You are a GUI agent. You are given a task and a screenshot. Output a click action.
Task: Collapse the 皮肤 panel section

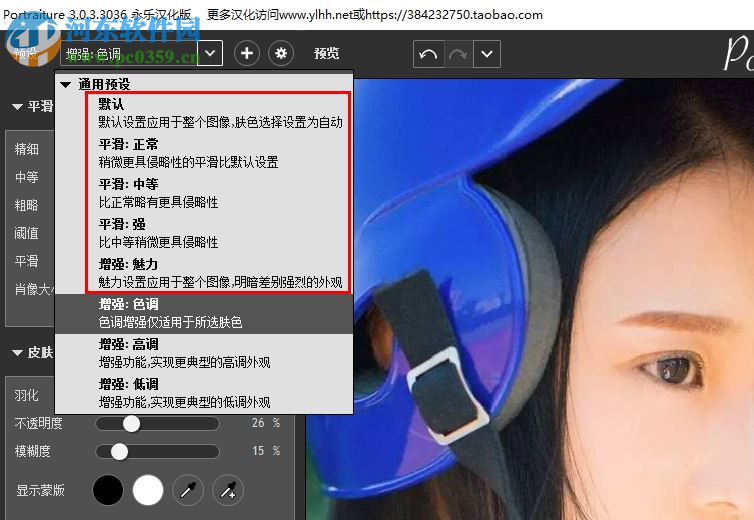click(17, 353)
